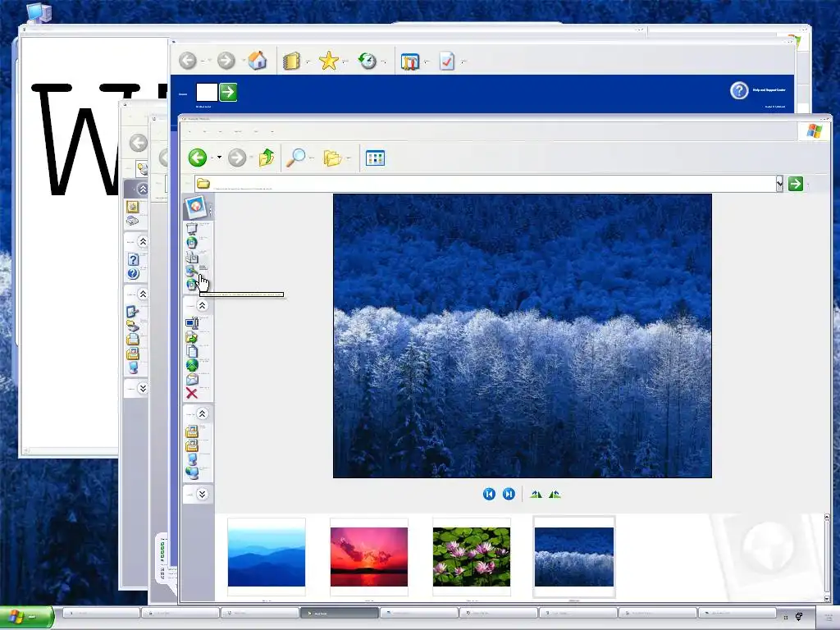Open the Favorites menu in Sample Pictures
Image resolution: width=840 pixels, height=630 pixels.
coord(238,131)
